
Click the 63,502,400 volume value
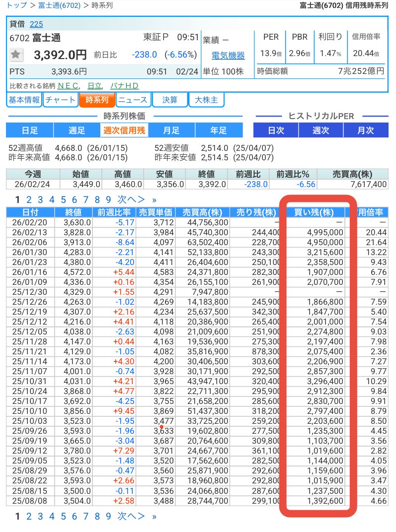208,242
